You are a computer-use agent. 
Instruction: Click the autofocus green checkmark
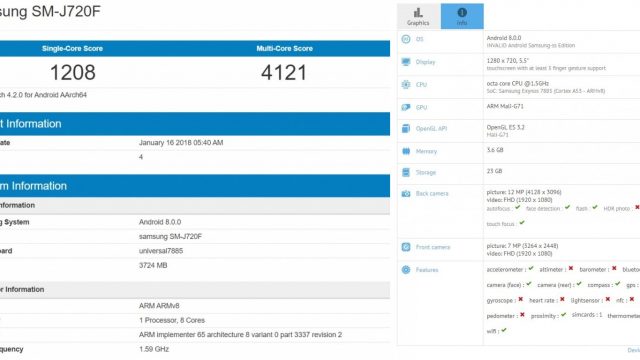pos(518,208)
